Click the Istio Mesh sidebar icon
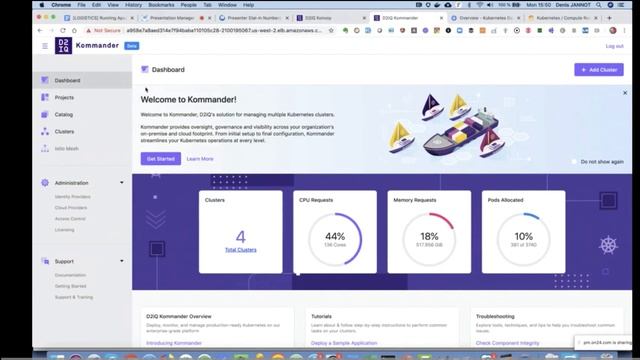Screen dimensions: 640x360 coord(45,149)
